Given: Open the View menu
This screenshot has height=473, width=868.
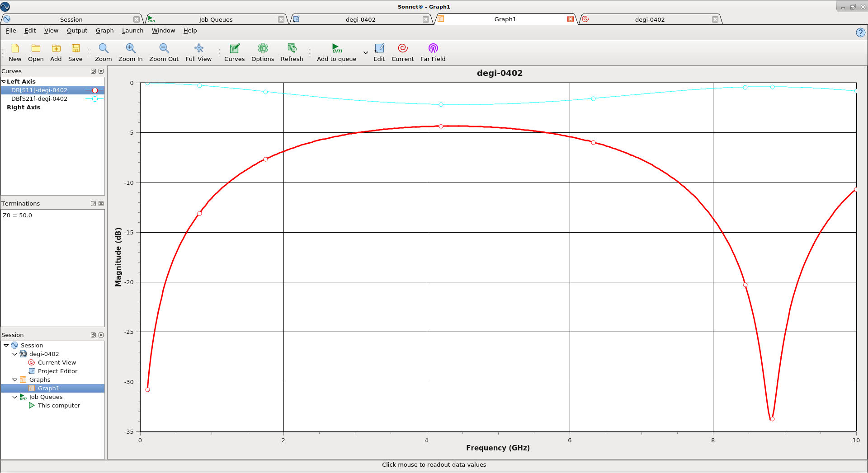Looking at the screenshot, I should (x=51, y=31).
